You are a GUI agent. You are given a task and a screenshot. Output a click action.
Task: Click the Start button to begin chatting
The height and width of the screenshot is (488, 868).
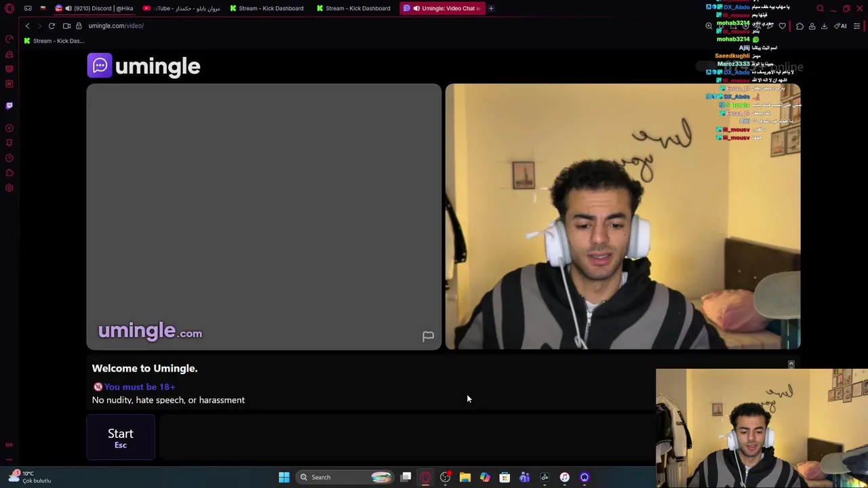[x=121, y=438]
